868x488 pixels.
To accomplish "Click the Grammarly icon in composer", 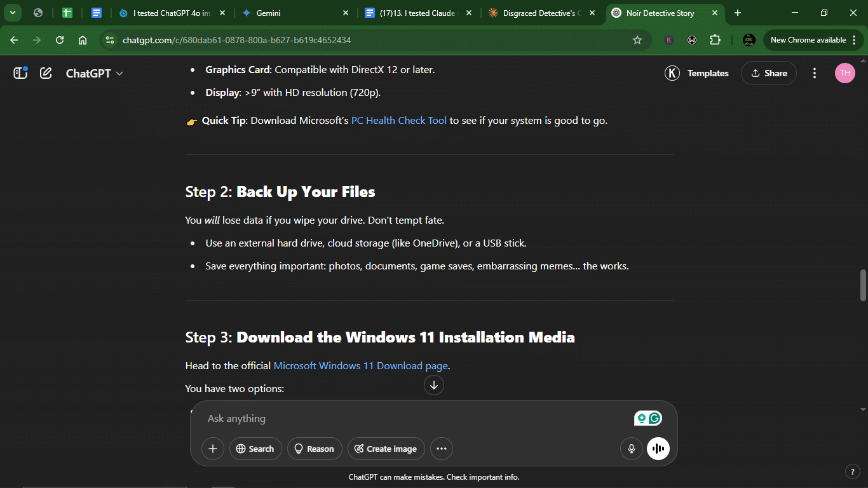I will 655,418.
